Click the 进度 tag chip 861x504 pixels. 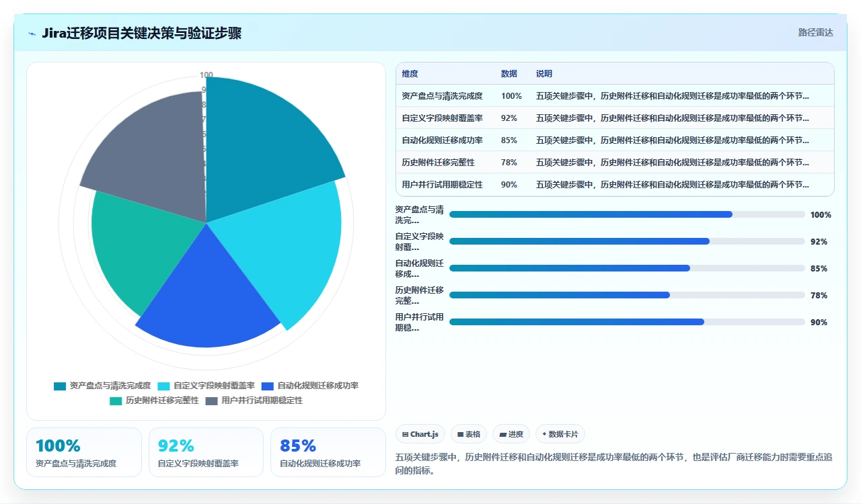(x=511, y=434)
